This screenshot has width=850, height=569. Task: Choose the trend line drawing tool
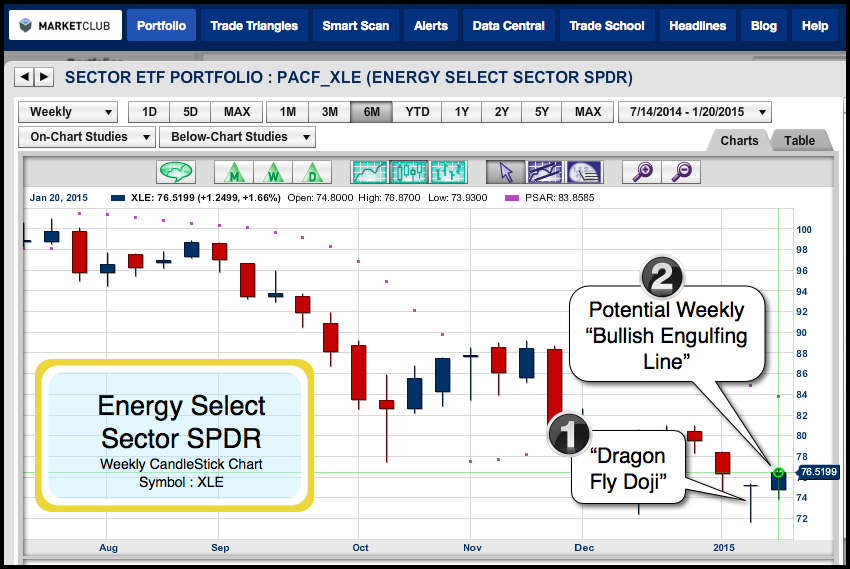pos(545,171)
